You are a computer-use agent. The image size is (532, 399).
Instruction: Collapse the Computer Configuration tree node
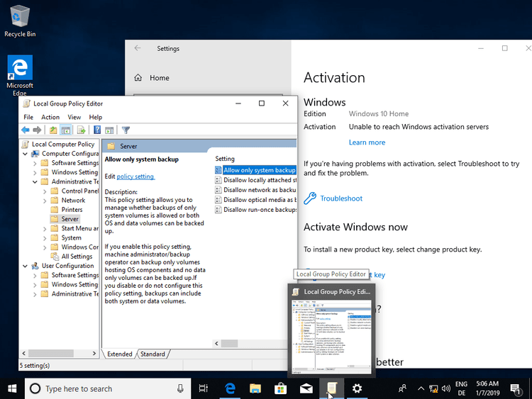coord(26,154)
